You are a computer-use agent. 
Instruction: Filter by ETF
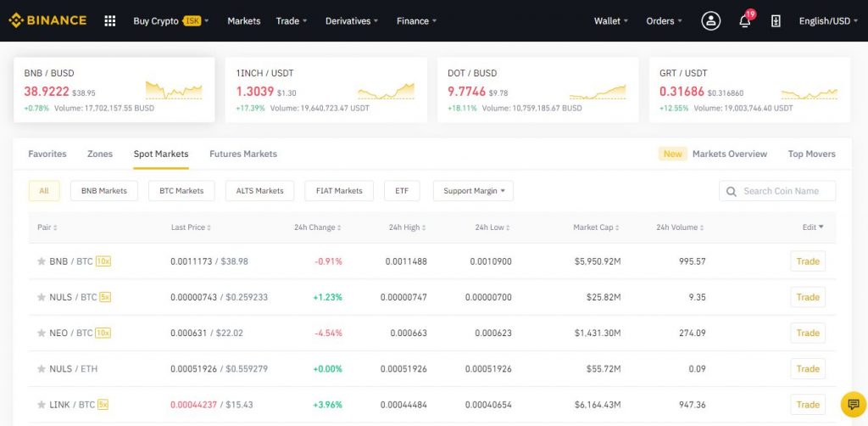(x=402, y=191)
